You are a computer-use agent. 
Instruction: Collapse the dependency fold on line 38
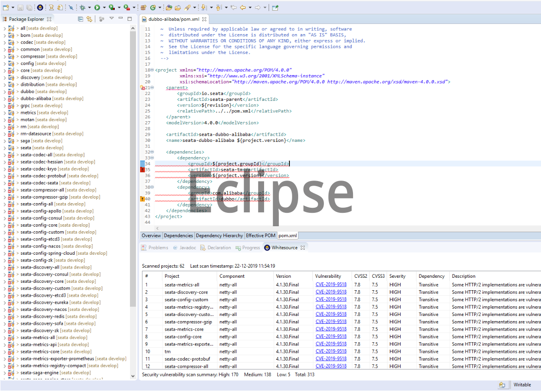click(152, 187)
